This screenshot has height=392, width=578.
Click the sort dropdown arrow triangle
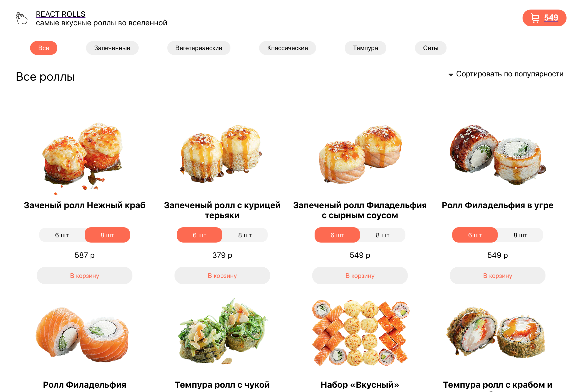pyautogui.click(x=450, y=75)
